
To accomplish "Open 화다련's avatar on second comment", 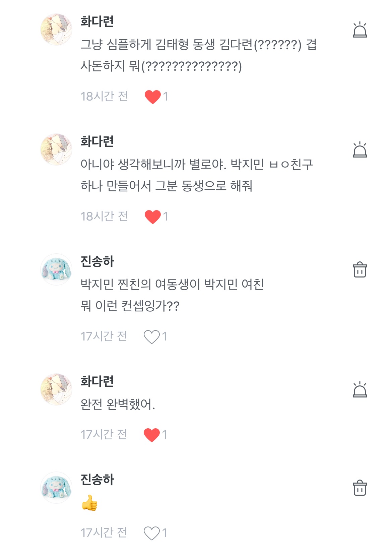I will tap(56, 149).
